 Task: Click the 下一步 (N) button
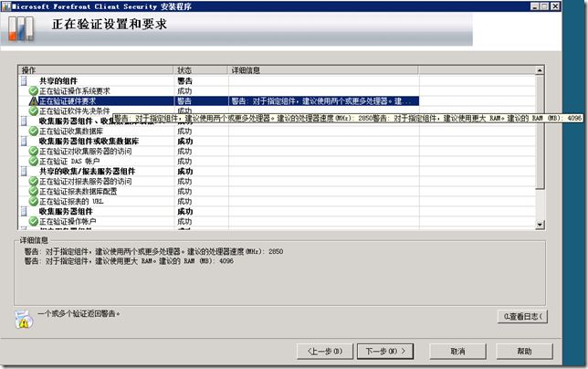click(385, 352)
